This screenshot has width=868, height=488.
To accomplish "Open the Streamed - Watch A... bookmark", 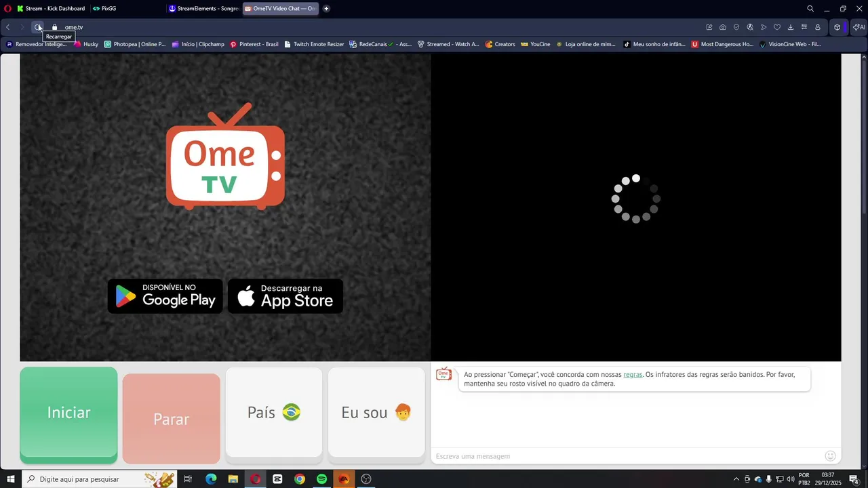I will point(448,44).
